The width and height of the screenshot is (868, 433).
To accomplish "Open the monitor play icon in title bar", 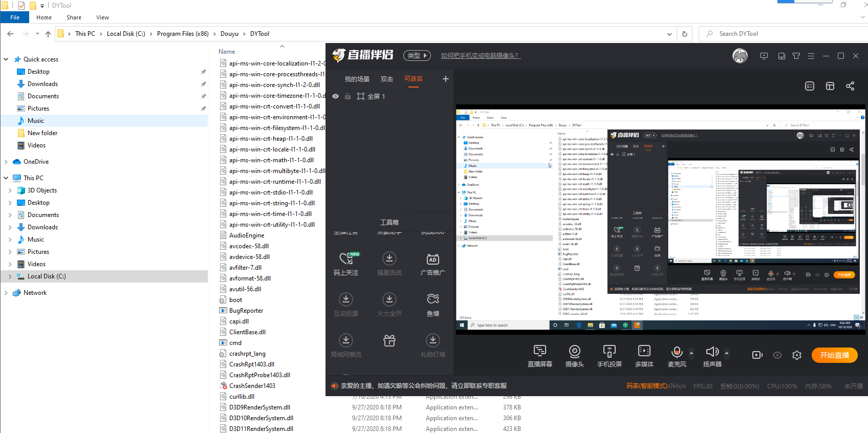I will pyautogui.click(x=764, y=56).
